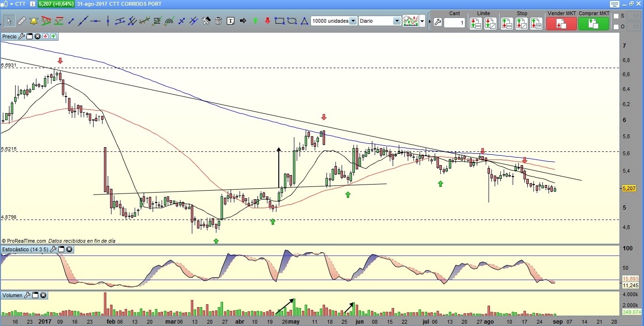
Task: Move Precio panel down with red arrow
Action: click(x=46, y=36)
